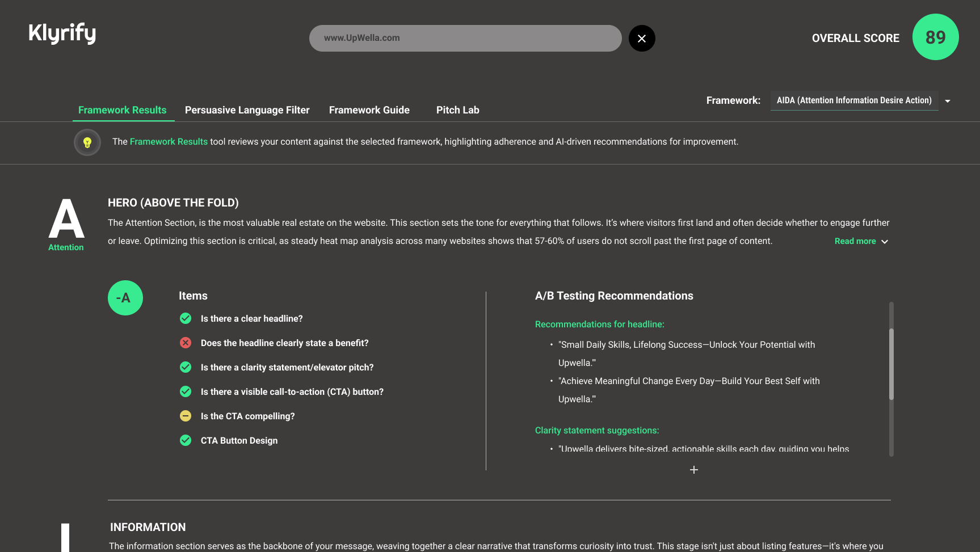Click the A/B Testing Recommendations heading
The height and width of the screenshot is (552, 980).
click(614, 296)
